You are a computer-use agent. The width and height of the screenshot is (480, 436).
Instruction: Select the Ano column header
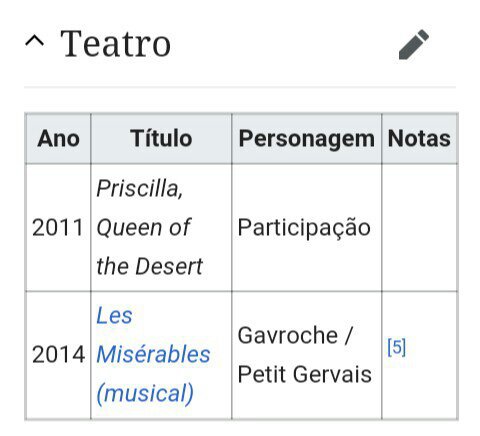pyautogui.click(x=58, y=139)
